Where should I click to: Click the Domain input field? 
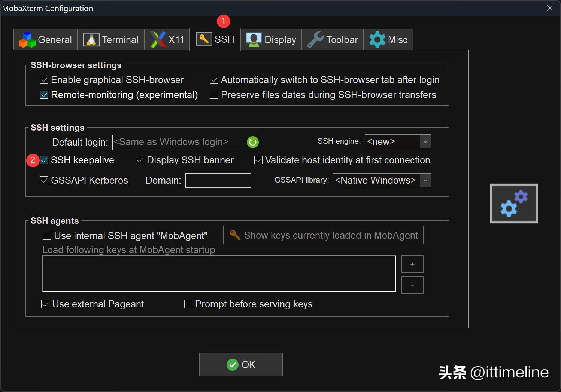pos(218,181)
